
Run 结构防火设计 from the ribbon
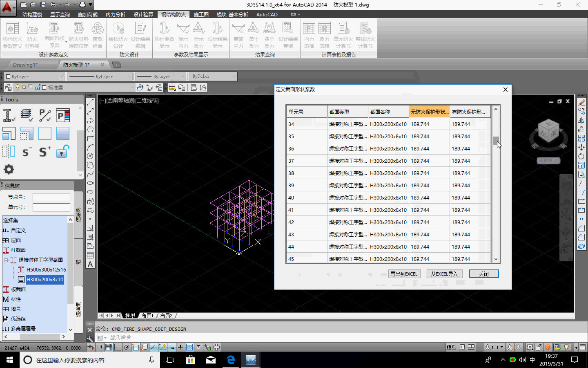pos(118,35)
